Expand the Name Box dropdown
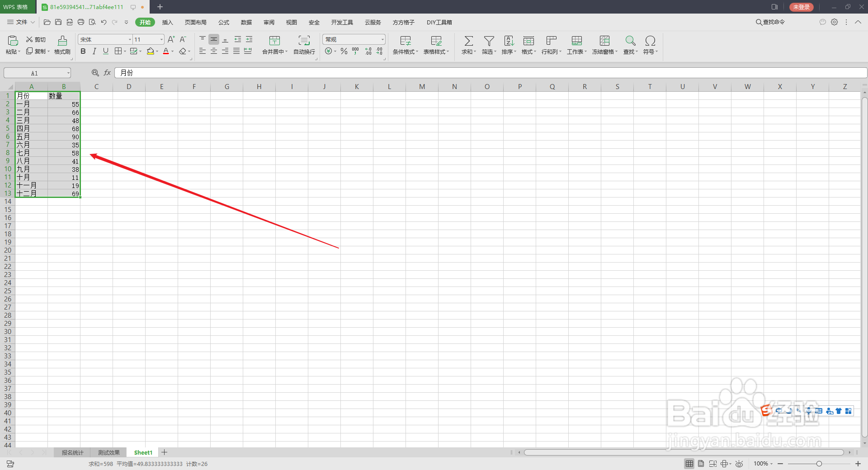Viewport: 868px width, 470px height. 68,73
